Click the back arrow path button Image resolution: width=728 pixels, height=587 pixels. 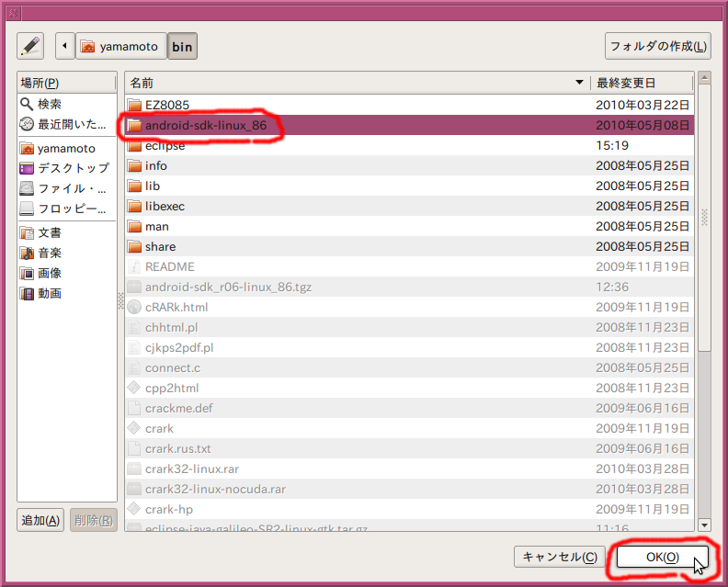(64, 46)
